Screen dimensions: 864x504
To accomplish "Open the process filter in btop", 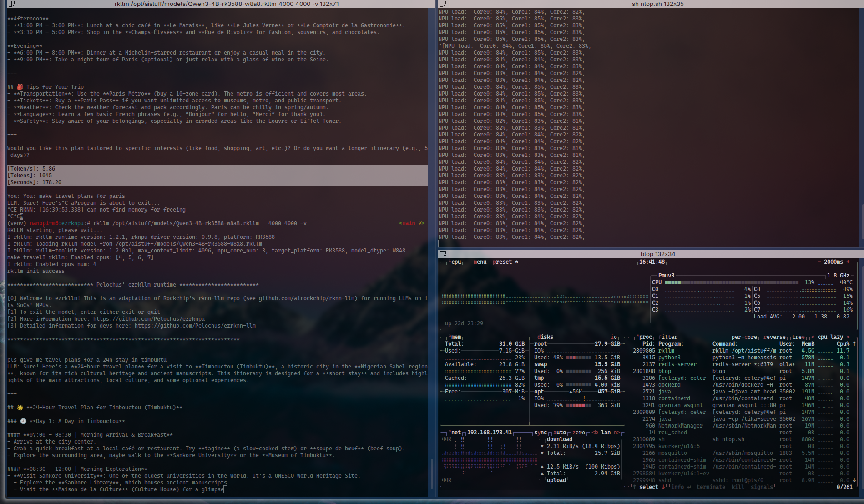I will (x=668, y=337).
